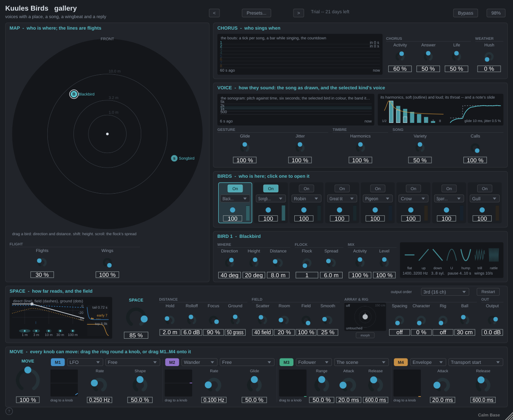Choose the flat song shape icon
The image size is (513, 420).
(409, 255)
